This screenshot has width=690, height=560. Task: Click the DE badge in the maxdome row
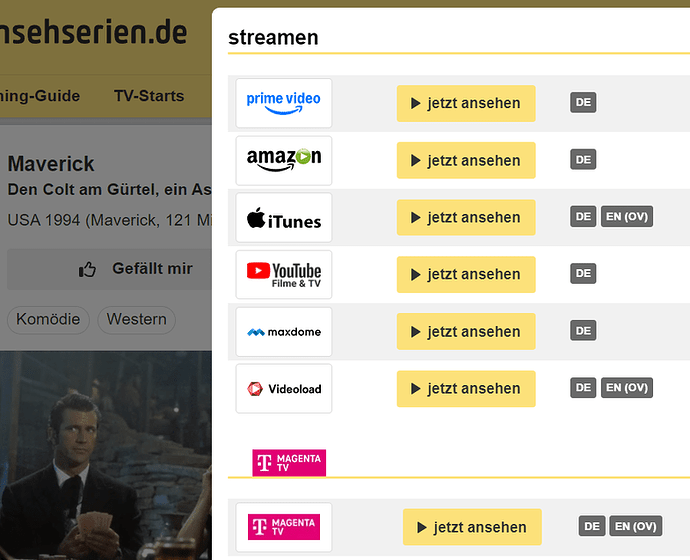click(x=583, y=330)
